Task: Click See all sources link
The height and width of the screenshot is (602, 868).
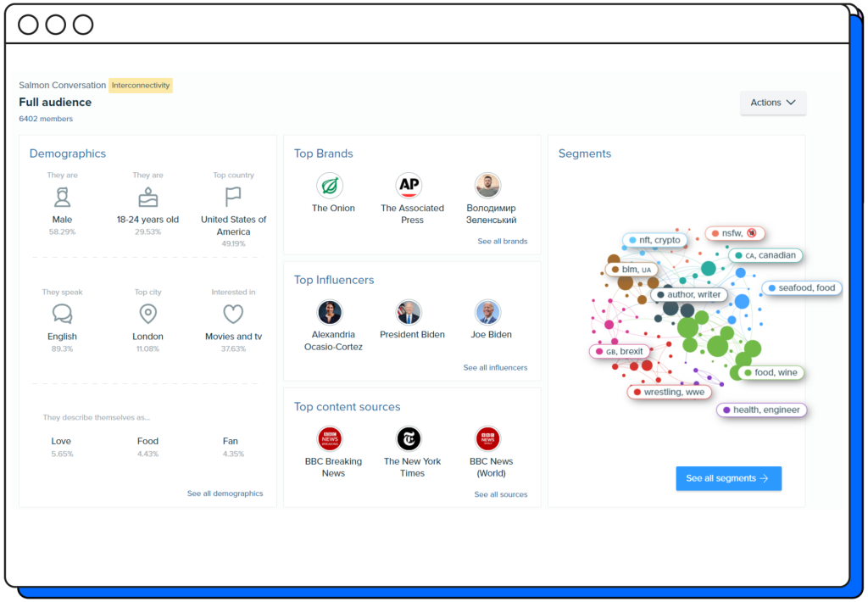Action: pyautogui.click(x=500, y=494)
